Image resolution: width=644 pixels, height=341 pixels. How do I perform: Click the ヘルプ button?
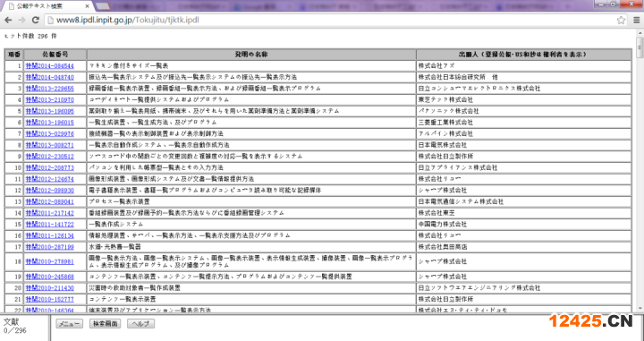tap(141, 324)
